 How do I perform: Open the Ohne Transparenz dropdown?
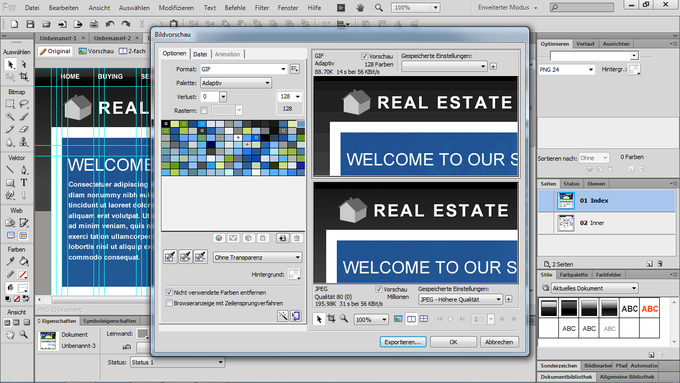(257, 257)
